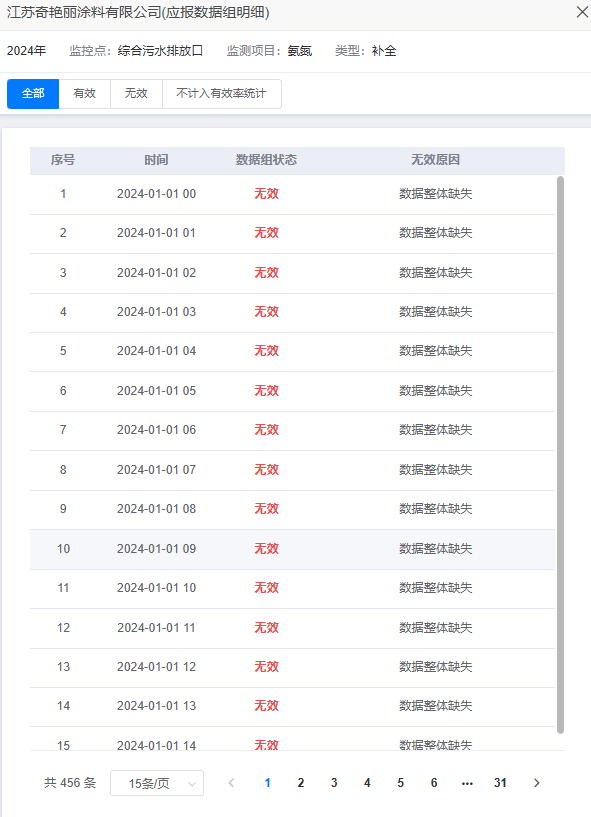
Task: Select row 10 dated 2024-01-01 09
Action: [293, 549]
